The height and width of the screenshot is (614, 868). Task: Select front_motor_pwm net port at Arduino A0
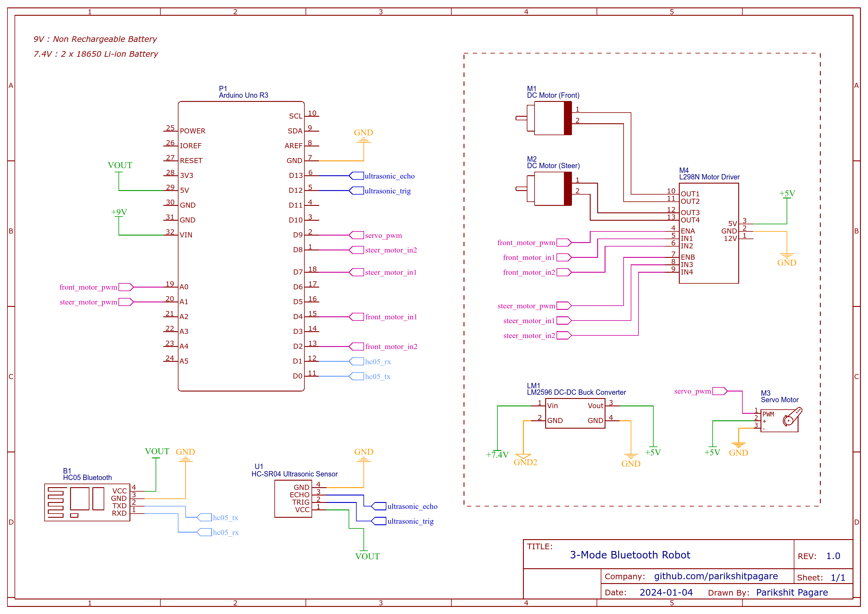(97, 287)
